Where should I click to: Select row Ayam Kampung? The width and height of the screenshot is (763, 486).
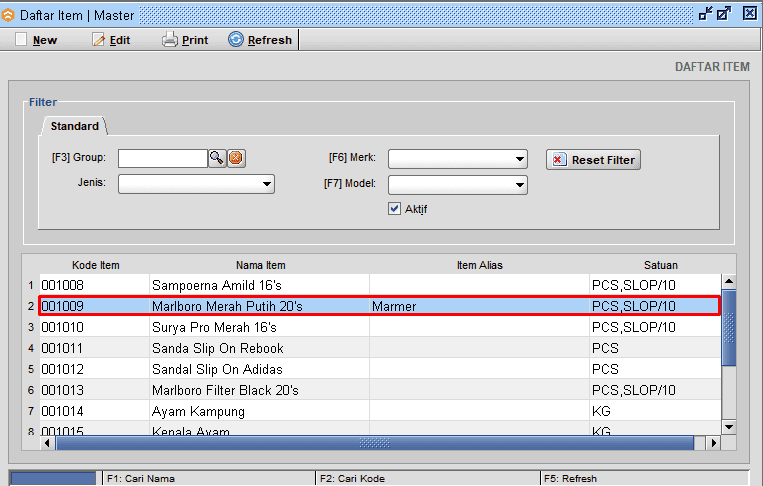tap(380, 411)
